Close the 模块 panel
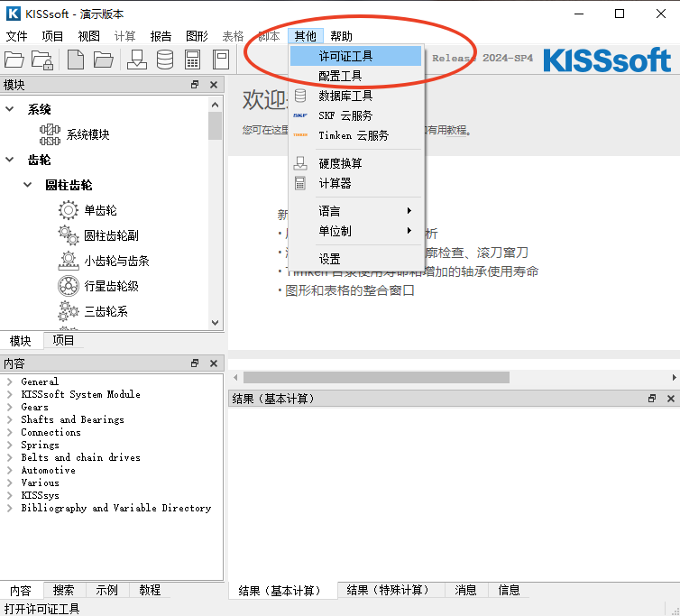The image size is (680, 616). [x=214, y=85]
